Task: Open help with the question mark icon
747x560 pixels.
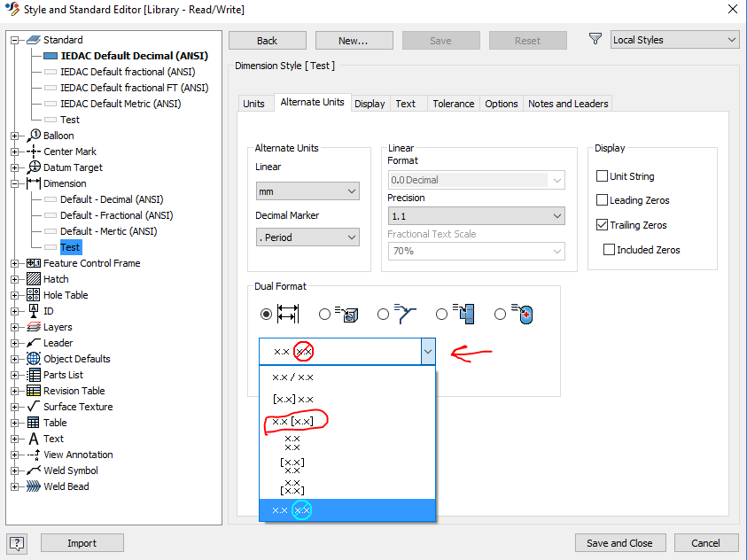Action: (x=17, y=543)
